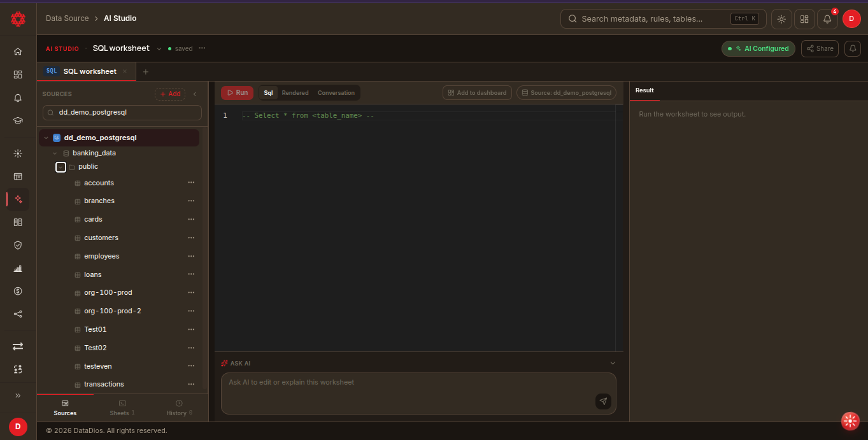
Task: Switch editor to Rendered view
Action: tap(295, 93)
